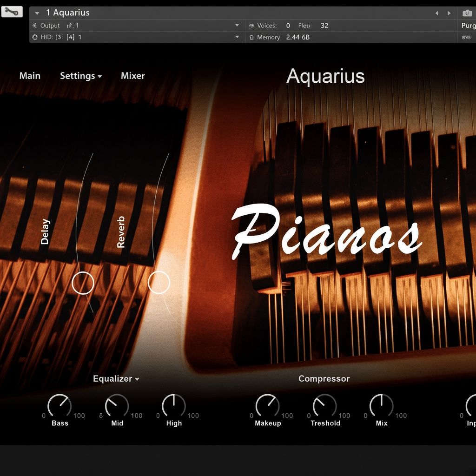Click the Delay slider handle

coord(83,283)
